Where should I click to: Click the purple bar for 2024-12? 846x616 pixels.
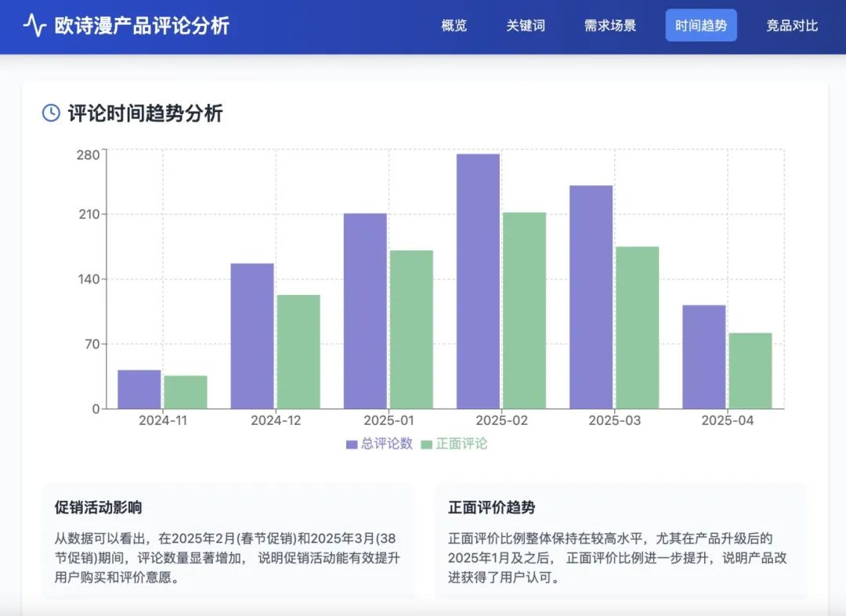252,336
